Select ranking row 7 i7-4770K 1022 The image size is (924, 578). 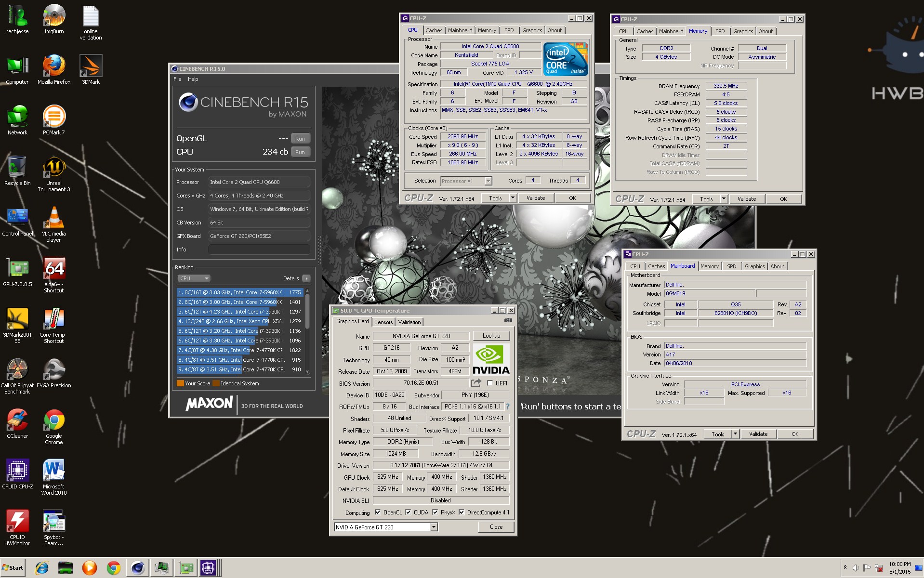pos(240,350)
